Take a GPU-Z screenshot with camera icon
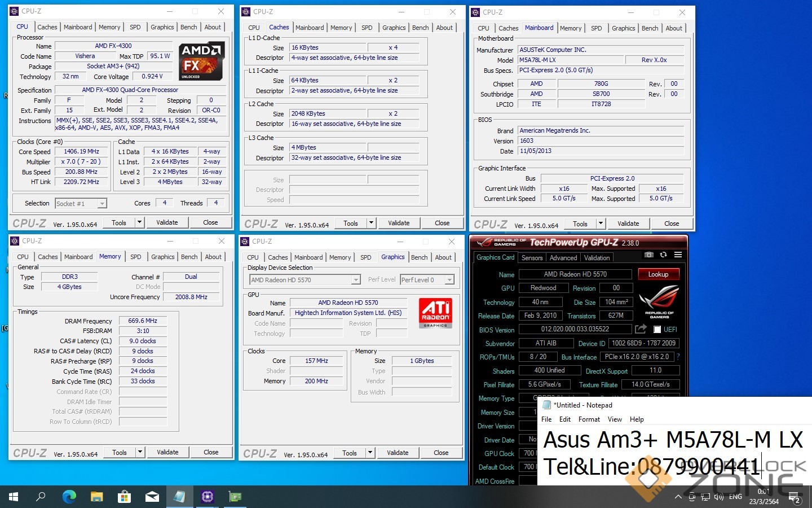The height and width of the screenshot is (508, 812). [x=649, y=255]
